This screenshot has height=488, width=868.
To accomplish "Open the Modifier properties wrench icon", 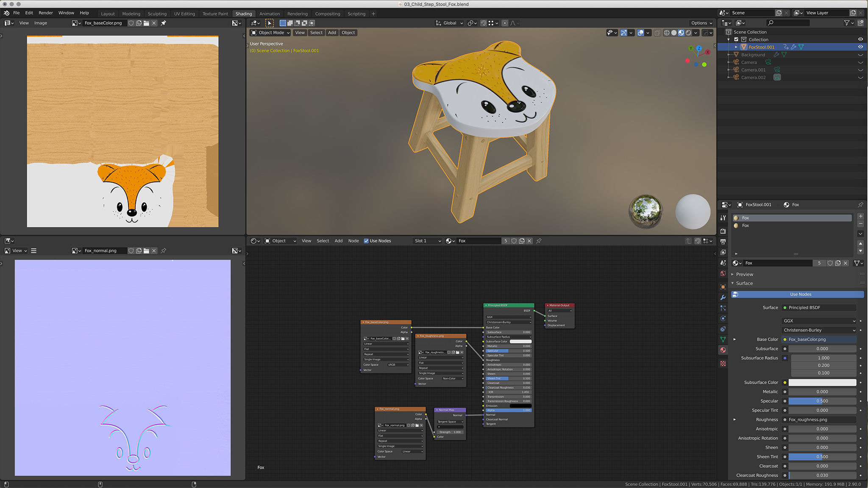I will pos(723,298).
